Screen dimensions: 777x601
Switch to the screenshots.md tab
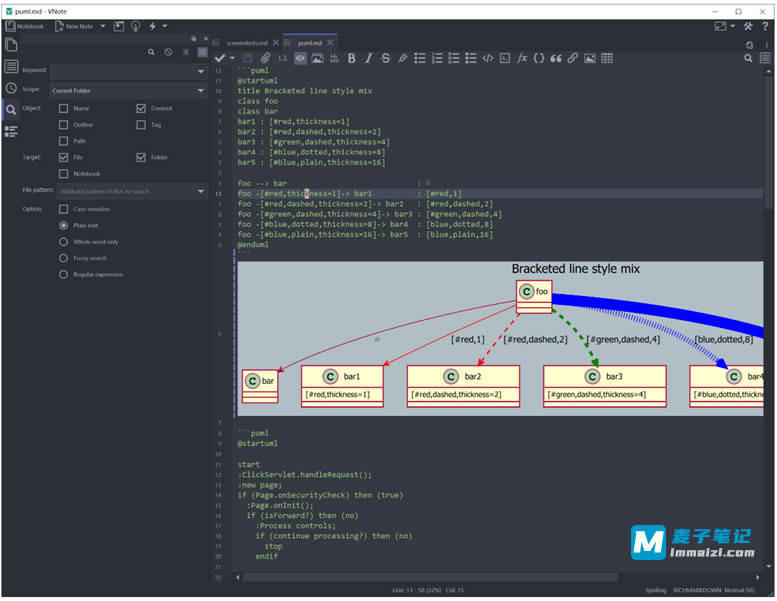[246, 43]
